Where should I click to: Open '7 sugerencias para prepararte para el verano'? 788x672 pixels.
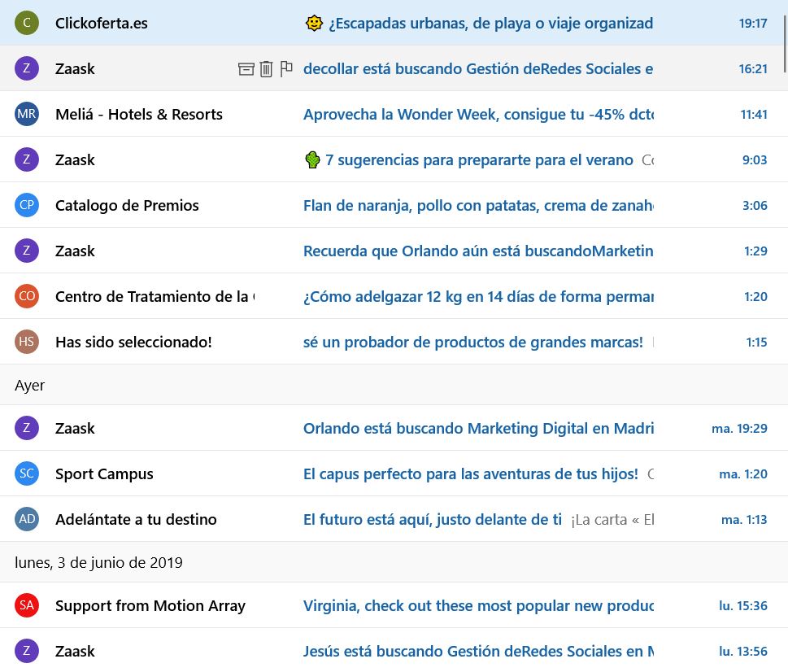(479, 159)
